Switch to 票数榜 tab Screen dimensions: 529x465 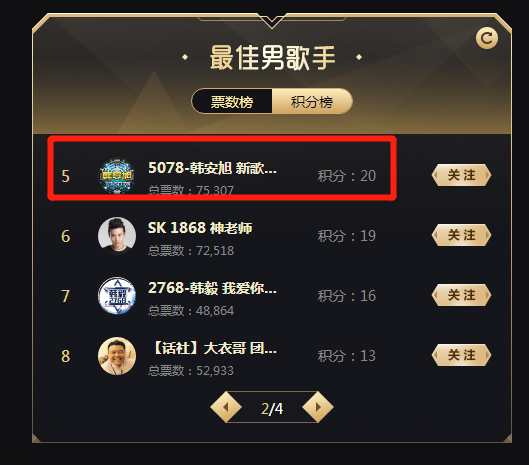tap(232, 101)
